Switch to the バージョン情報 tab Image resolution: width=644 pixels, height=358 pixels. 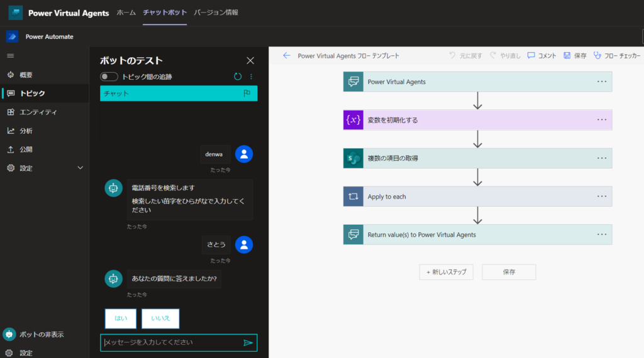pos(216,13)
